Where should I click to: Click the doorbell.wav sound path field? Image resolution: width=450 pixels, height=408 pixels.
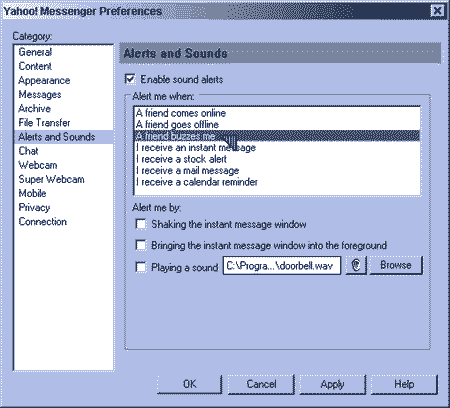282,265
